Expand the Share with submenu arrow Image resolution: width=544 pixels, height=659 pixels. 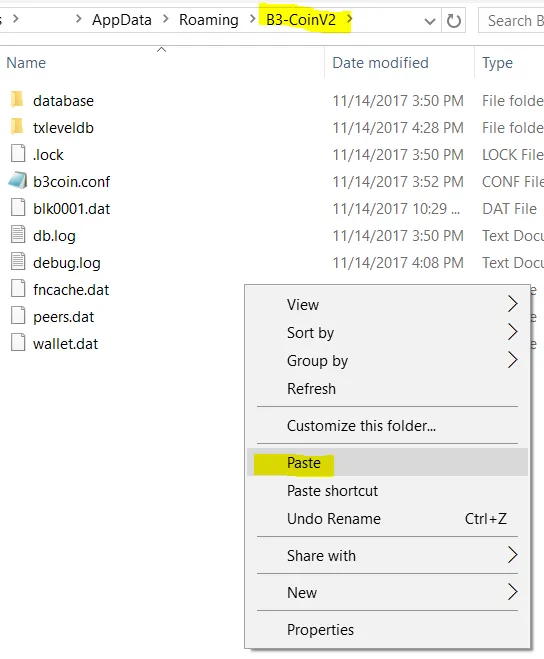pos(512,555)
